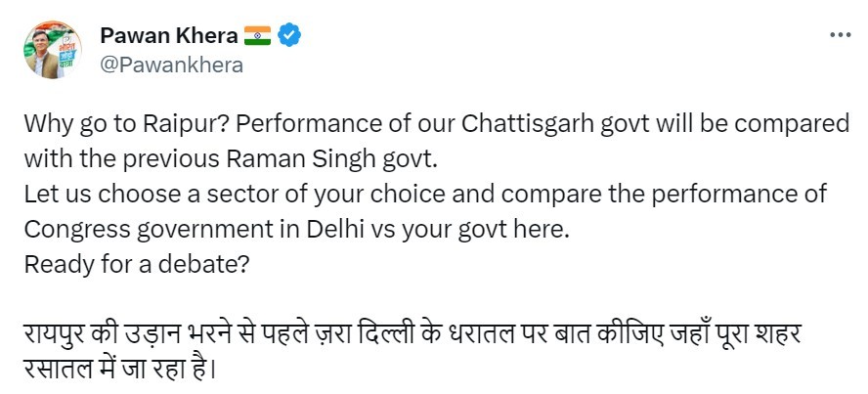The width and height of the screenshot is (868, 394).
Task: Open the @Pawankhera handle link
Action: (x=171, y=66)
